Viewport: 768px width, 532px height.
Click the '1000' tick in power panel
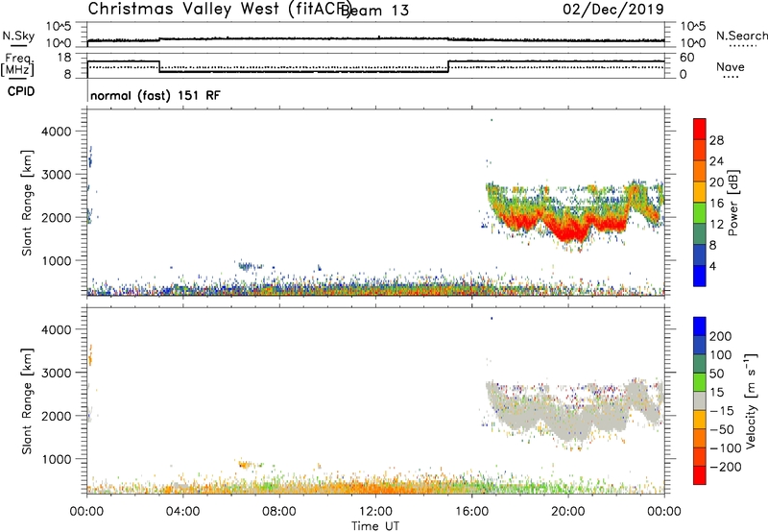(56, 260)
